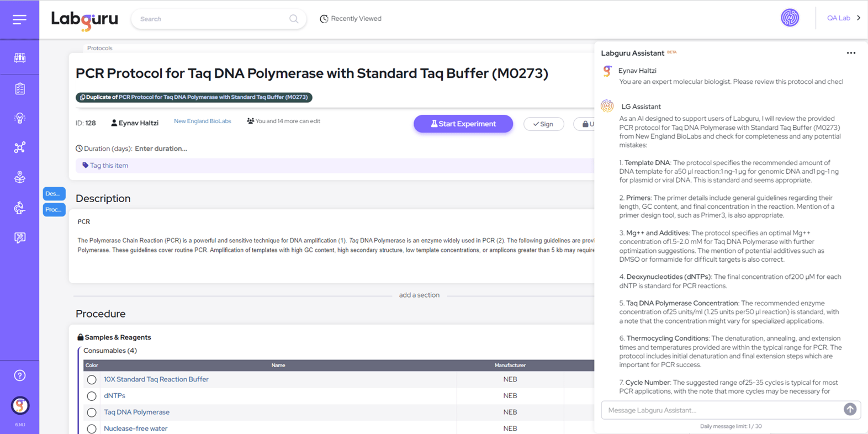This screenshot has height=434, width=868.
Task: Open the hamburger navigation menu
Action: pos(19,19)
